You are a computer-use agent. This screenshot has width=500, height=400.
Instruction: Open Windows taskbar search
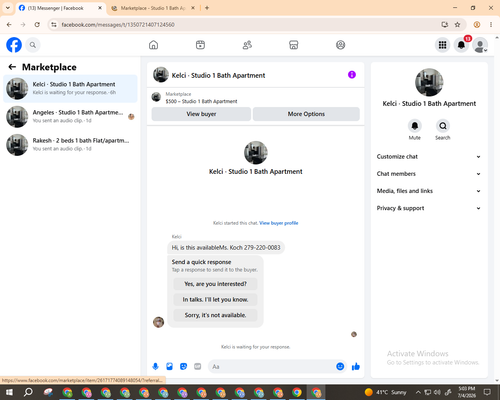(28, 392)
